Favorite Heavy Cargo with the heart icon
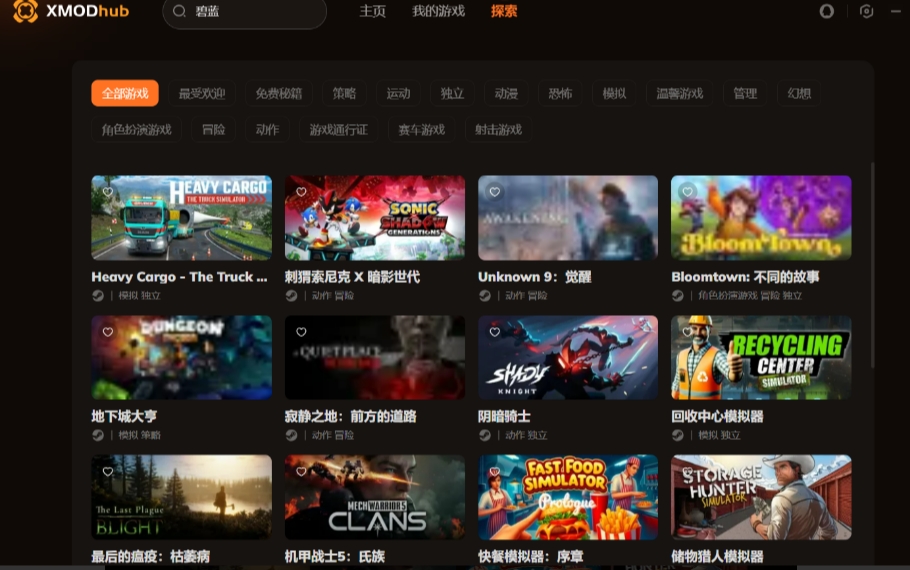The width and height of the screenshot is (910, 570). [108, 192]
